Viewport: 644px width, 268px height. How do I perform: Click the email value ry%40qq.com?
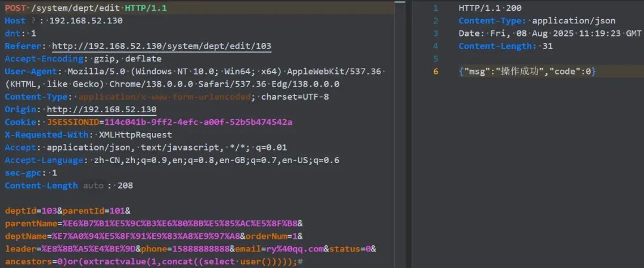click(x=295, y=249)
